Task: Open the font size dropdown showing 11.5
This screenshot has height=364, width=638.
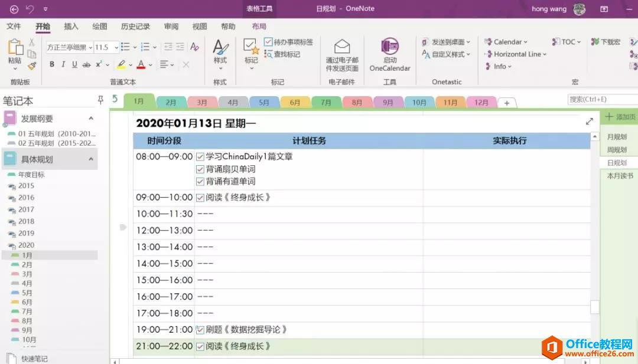Action: 115,47
